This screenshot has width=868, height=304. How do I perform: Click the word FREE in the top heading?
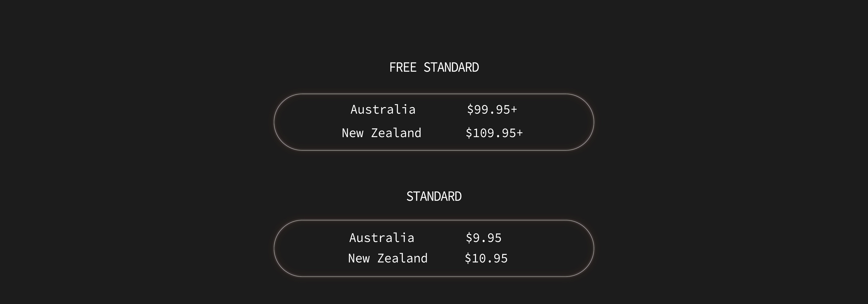tap(403, 67)
